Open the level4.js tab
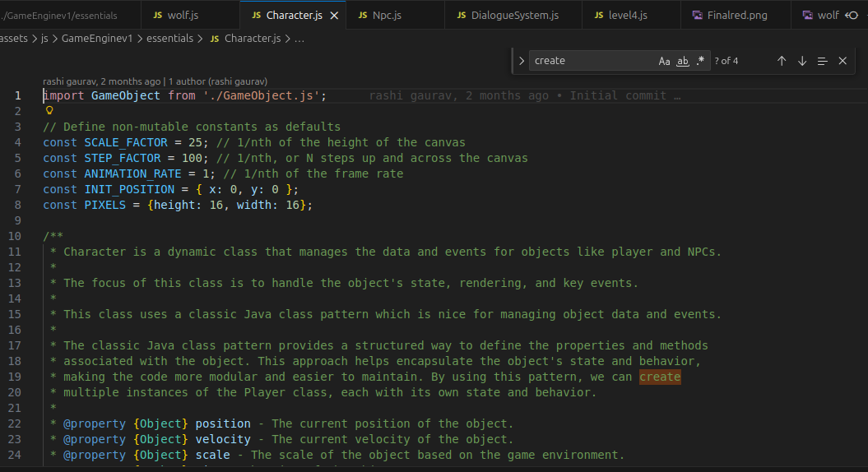 (631, 15)
